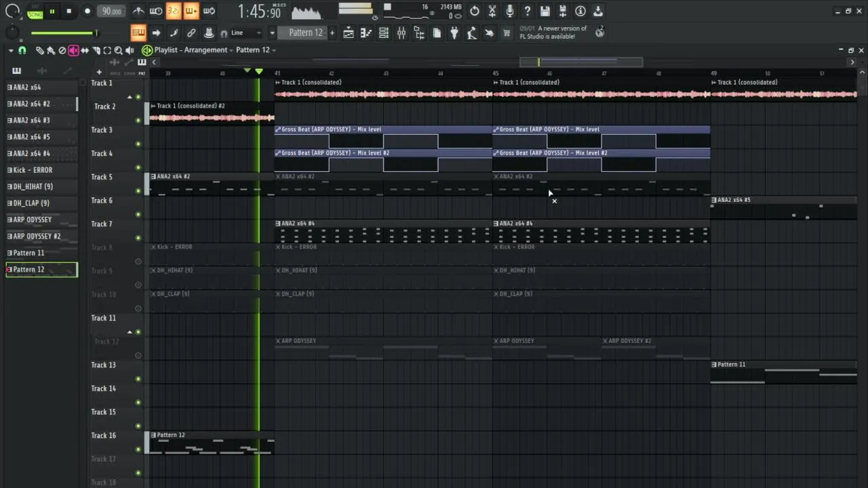Click the record button
The width and height of the screenshot is (868, 488).
(87, 11)
